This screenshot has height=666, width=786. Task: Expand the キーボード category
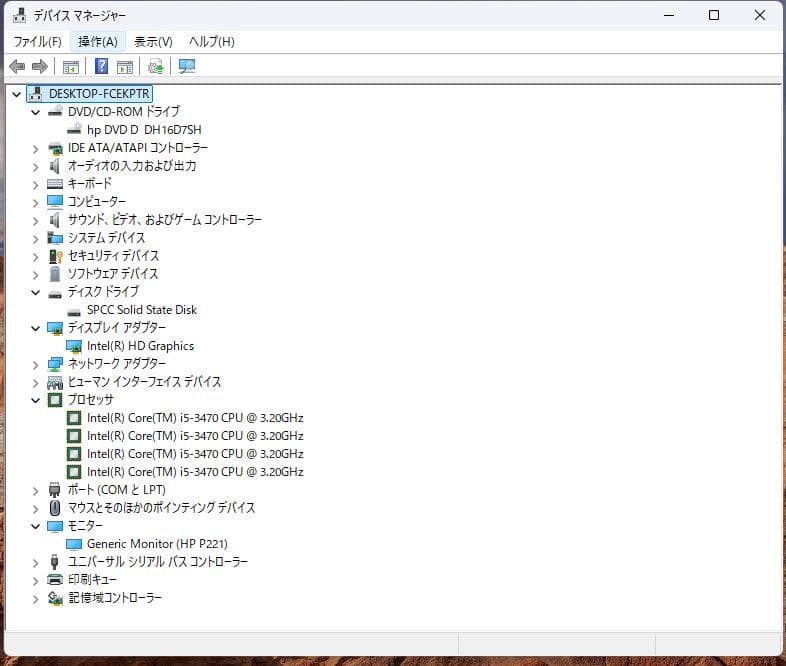36,184
